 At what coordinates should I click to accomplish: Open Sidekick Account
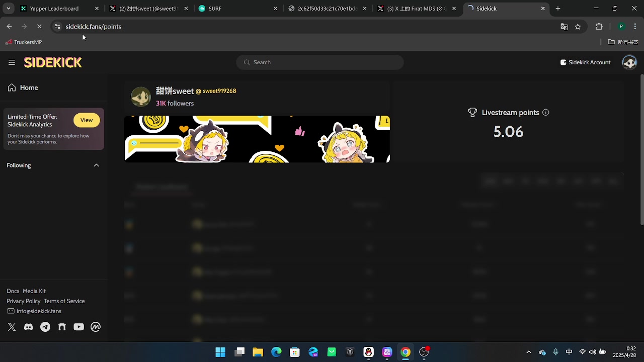coord(585,62)
